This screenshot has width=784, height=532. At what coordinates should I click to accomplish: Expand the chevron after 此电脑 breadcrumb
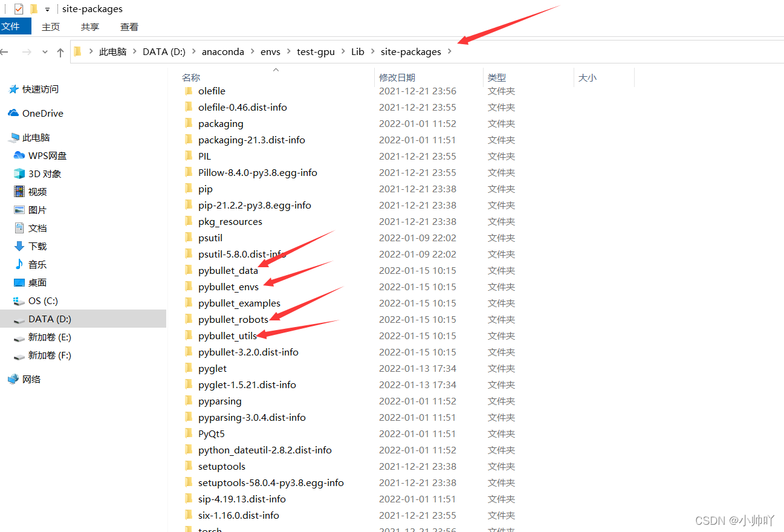pos(135,52)
